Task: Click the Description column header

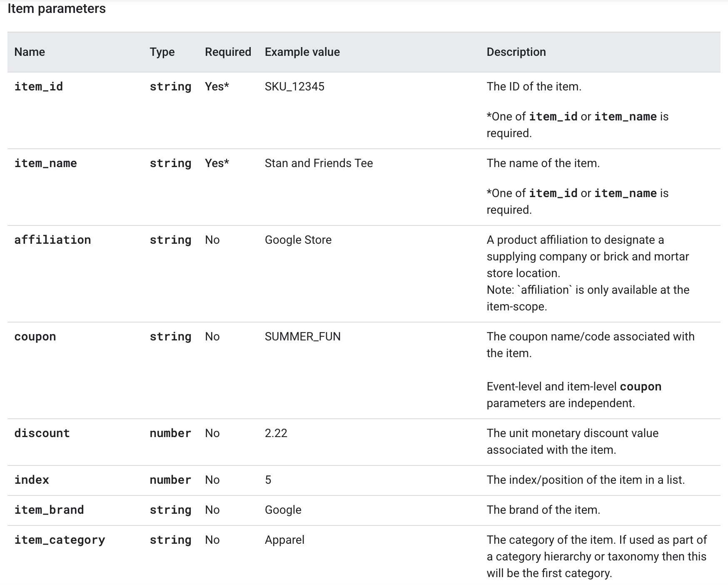Action: pyautogui.click(x=516, y=52)
